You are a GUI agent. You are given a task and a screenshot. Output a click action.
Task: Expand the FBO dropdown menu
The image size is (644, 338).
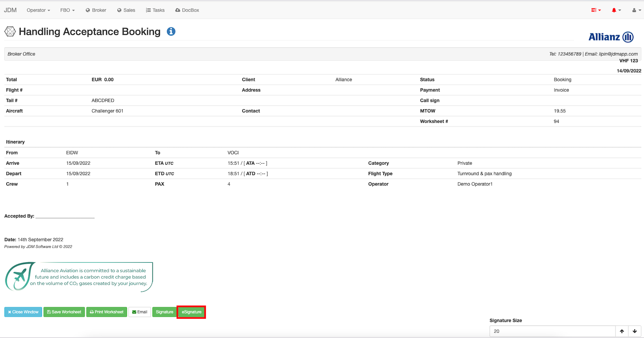click(x=67, y=10)
